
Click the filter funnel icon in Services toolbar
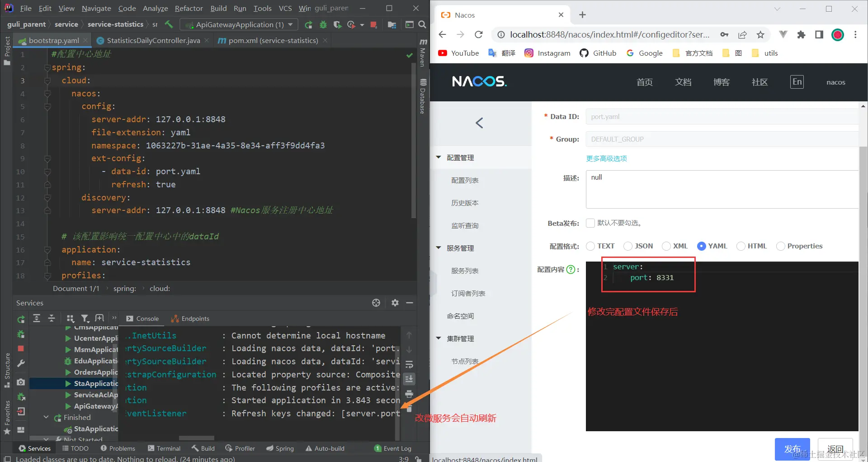click(x=85, y=319)
